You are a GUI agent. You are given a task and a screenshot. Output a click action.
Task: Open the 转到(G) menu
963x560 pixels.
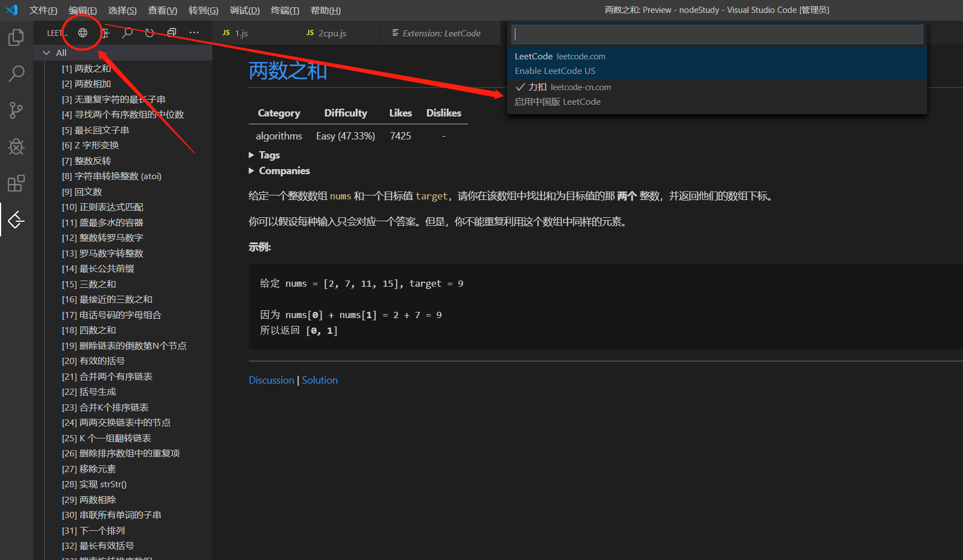[203, 10]
